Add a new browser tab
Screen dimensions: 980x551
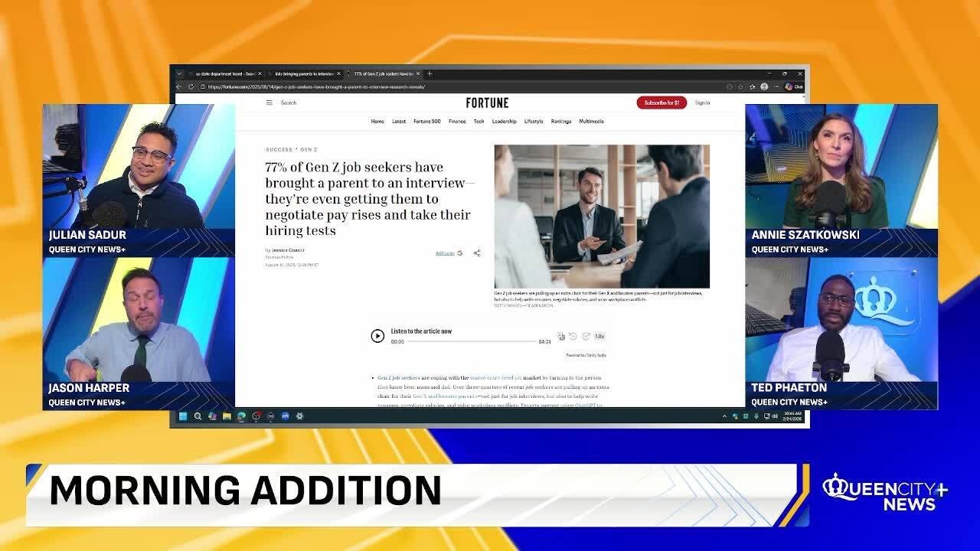(x=430, y=73)
